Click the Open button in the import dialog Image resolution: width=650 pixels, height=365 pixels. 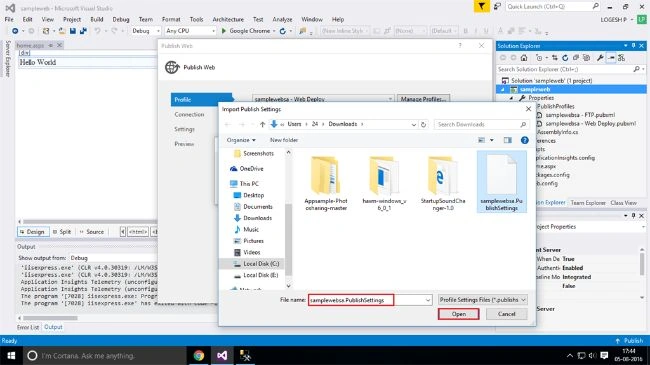[458, 314]
